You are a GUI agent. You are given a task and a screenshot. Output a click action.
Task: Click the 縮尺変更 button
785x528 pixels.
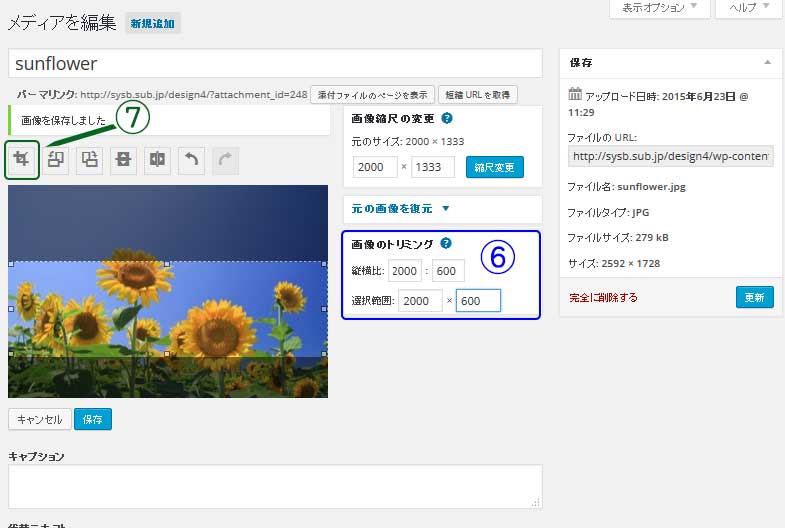[494, 167]
